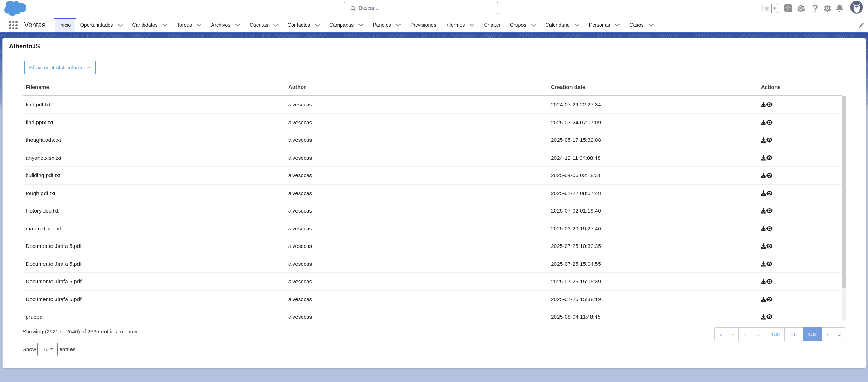This screenshot has height=382, width=868.
Task: Open the App Launcher grid icon
Action: [x=13, y=25]
